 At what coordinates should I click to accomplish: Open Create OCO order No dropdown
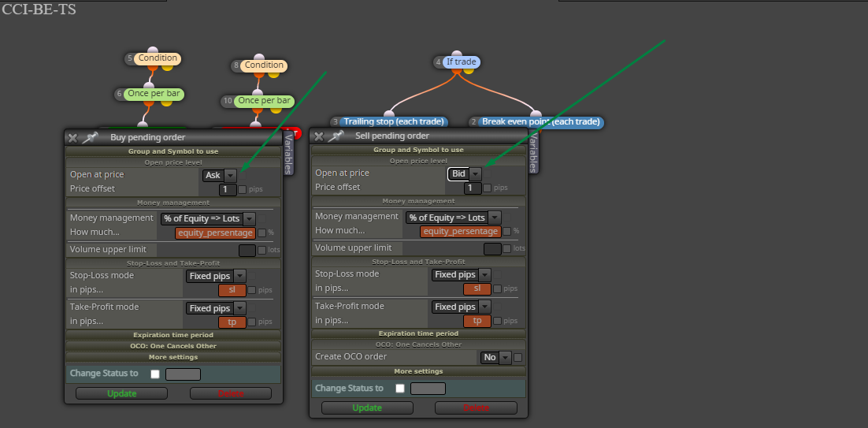click(495, 358)
